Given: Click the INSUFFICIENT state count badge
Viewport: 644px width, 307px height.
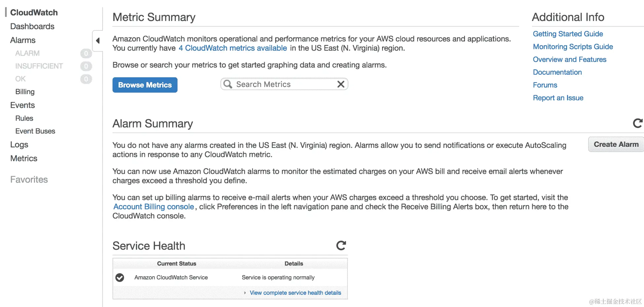Looking at the screenshot, I should pyautogui.click(x=86, y=66).
